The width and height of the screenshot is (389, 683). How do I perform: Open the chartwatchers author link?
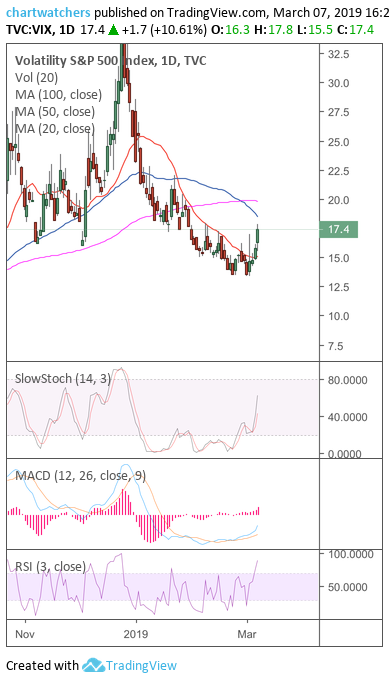coord(48,13)
